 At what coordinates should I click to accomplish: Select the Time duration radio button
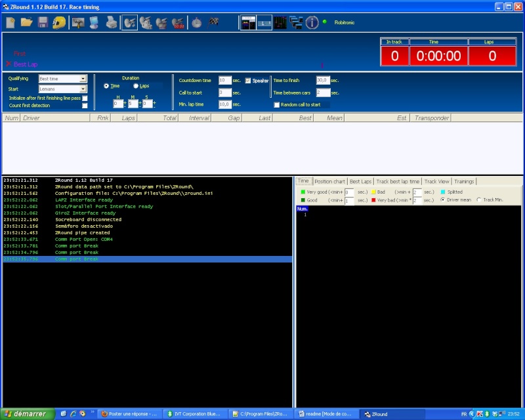[106, 86]
